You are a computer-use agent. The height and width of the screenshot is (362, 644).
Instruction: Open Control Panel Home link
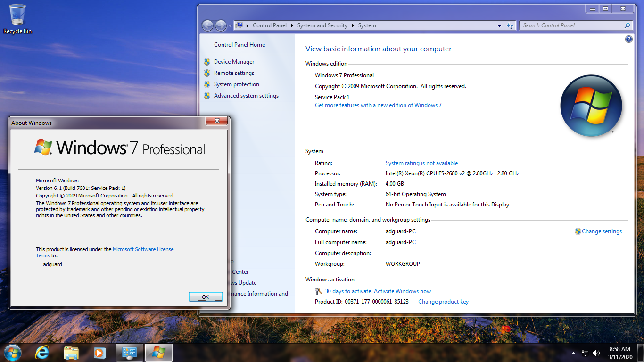tap(239, 45)
